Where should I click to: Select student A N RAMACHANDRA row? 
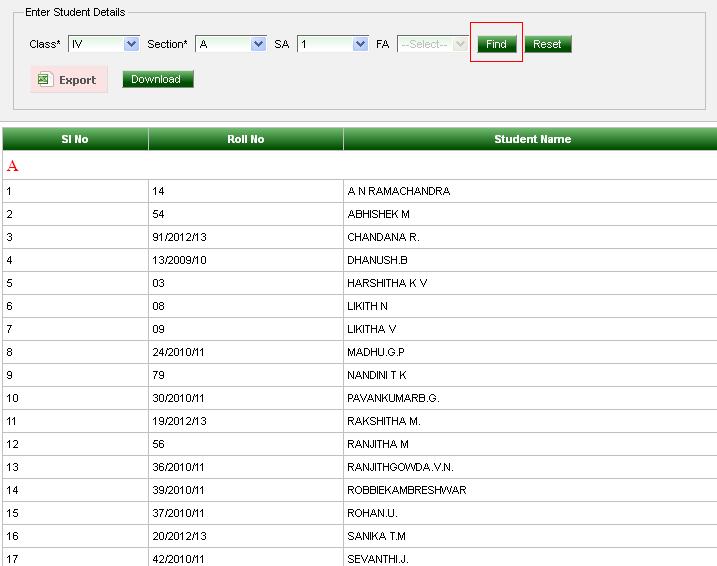coord(398,191)
